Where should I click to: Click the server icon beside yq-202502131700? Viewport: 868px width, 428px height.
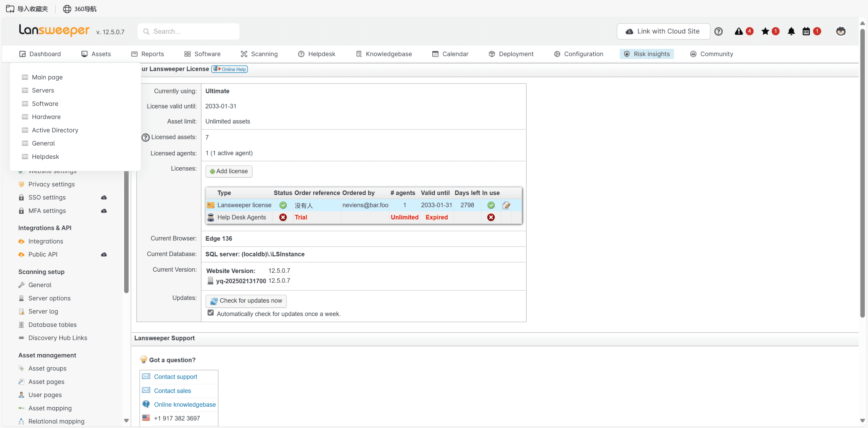coord(210,281)
